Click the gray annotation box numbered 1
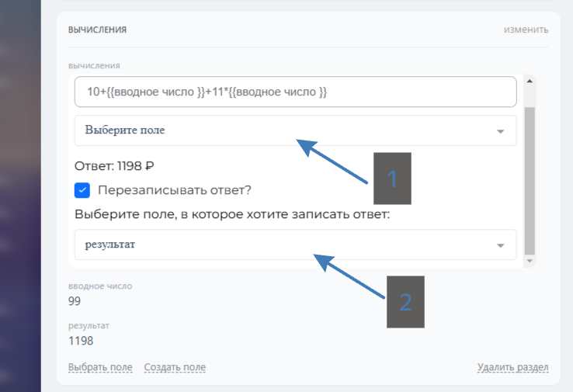 coord(392,179)
